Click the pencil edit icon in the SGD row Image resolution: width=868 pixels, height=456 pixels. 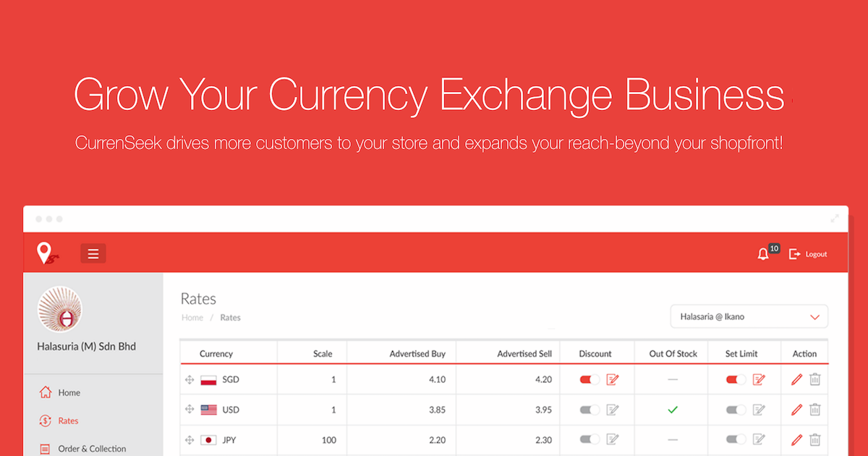[796, 379]
